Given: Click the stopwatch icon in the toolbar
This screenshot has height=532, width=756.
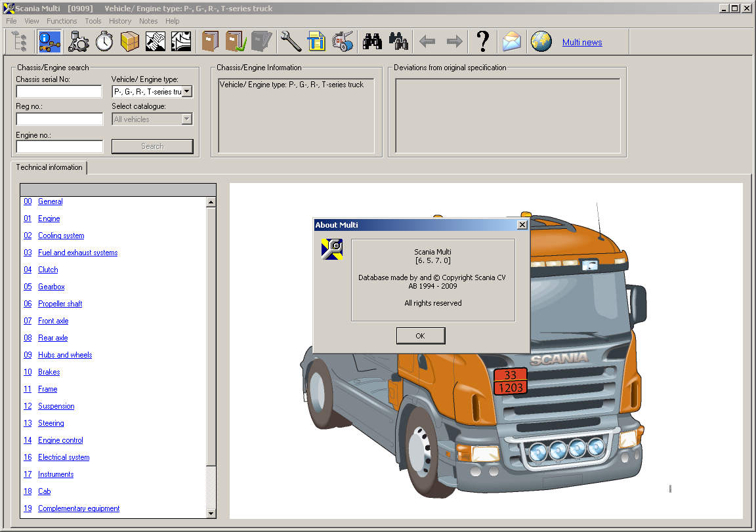Looking at the screenshot, I should pos(104,42).
